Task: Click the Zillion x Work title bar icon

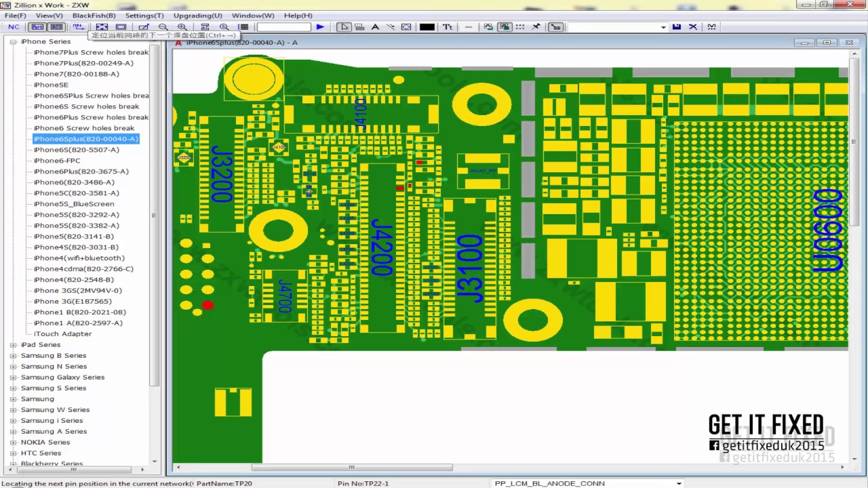Action: [6, 5]
